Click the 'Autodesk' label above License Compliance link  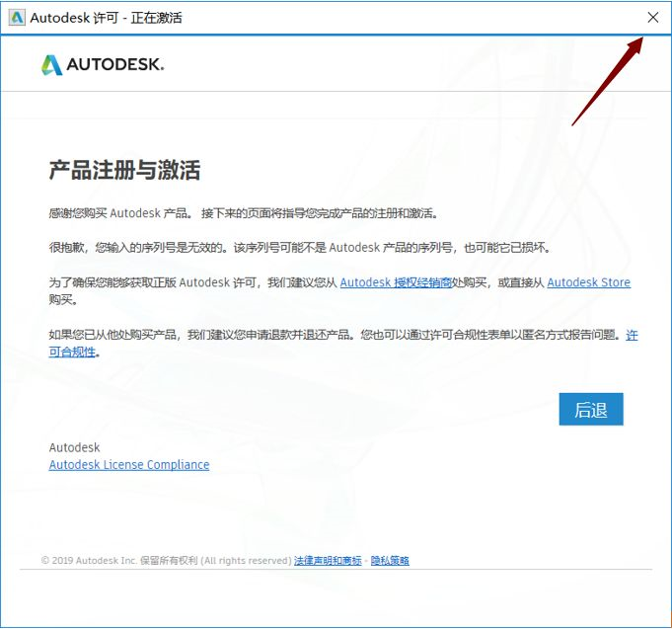click(74, 447)
